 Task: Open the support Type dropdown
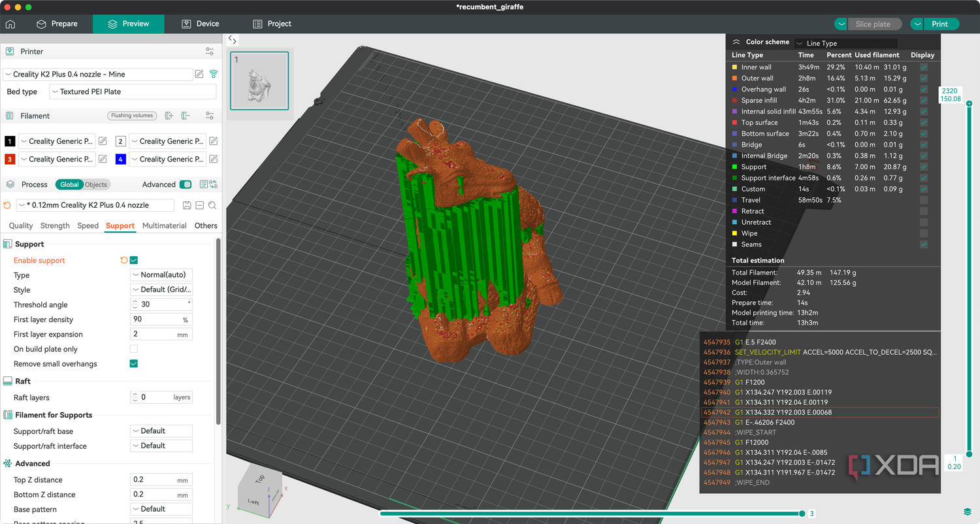(x=161, y=275)
